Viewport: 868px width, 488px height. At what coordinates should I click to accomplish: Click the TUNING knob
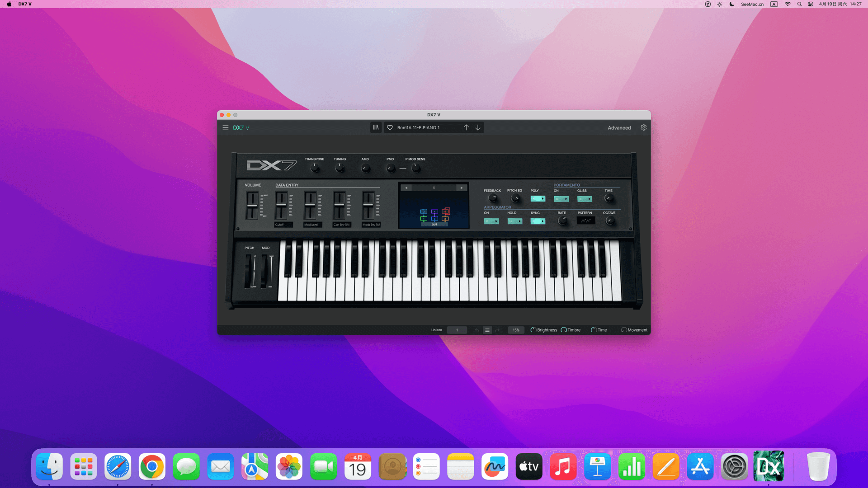click(x=340, y=168)
